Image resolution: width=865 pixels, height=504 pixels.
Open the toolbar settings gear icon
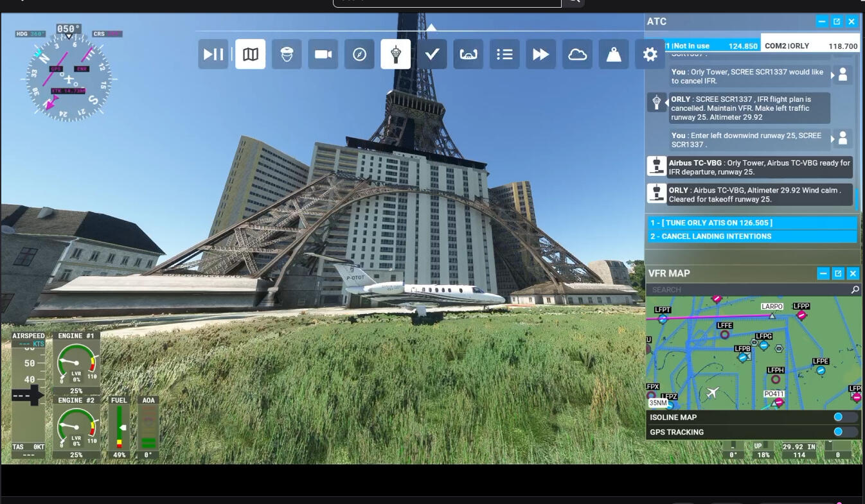[x=650, y=54]
